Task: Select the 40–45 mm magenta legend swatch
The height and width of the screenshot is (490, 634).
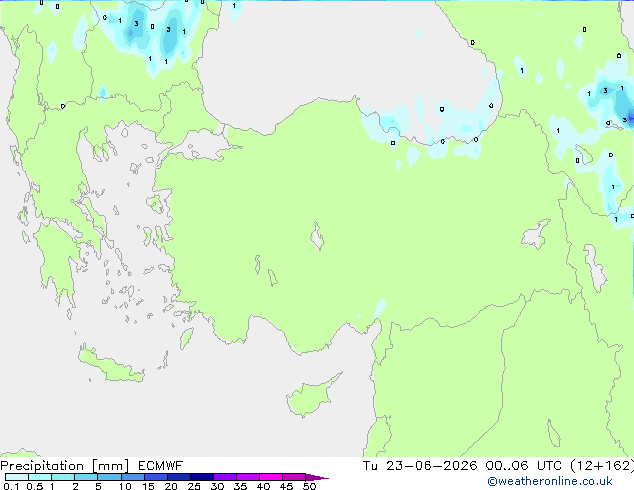Action: [271, 477]
